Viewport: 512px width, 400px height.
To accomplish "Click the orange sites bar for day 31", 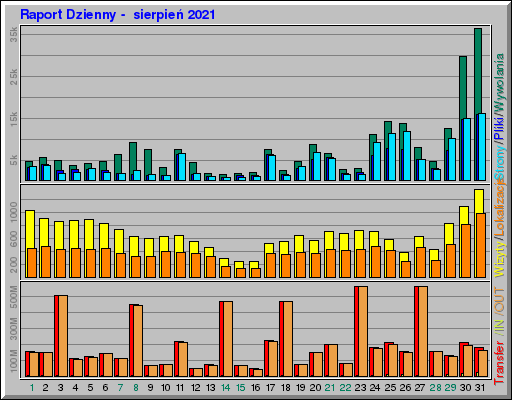I will [480, 245].
